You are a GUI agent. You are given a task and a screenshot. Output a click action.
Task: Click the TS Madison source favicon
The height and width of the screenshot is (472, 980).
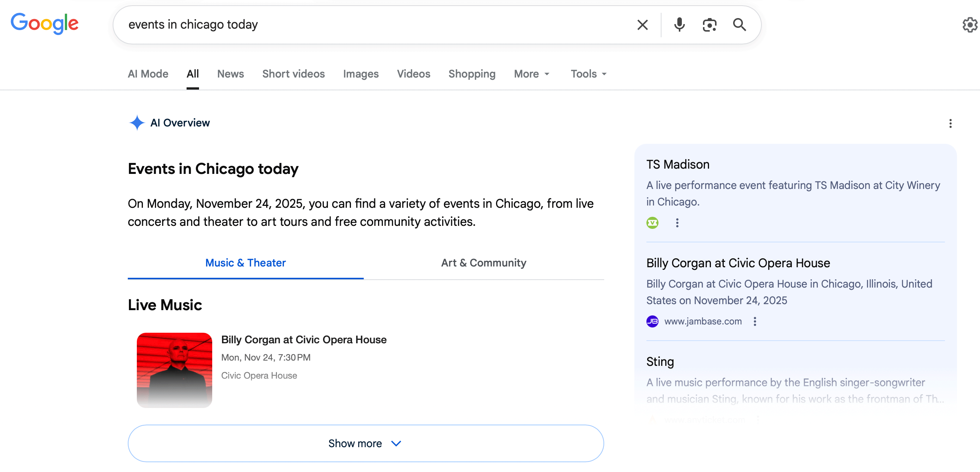(x=652, y=223)
